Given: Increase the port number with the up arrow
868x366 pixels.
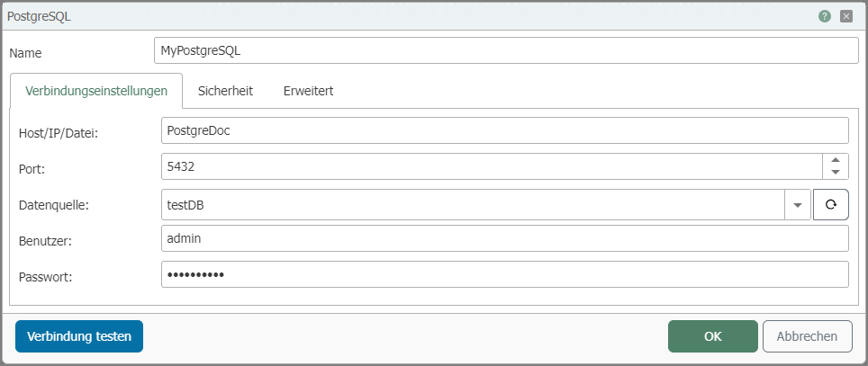Looking at the screenshot, I should [x=836, y=160].
